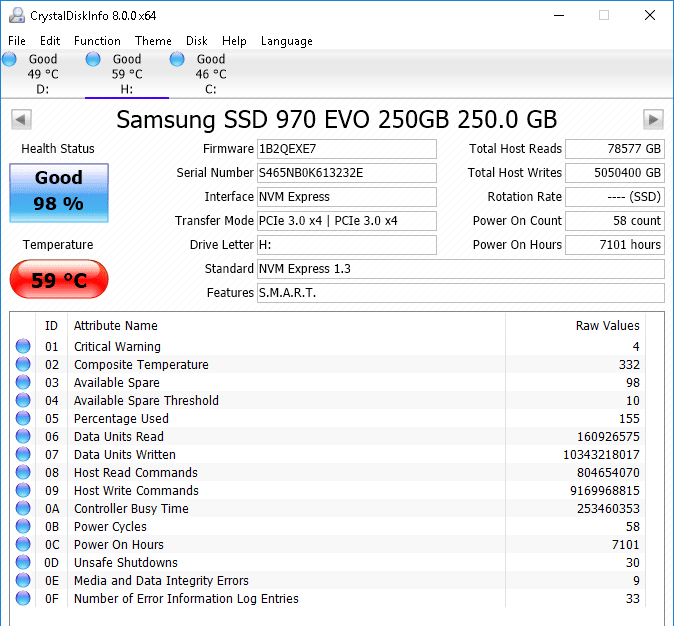
Task: Click the status icon for Data Units Read
Action: pyautogui.click(x=23, y=436)
